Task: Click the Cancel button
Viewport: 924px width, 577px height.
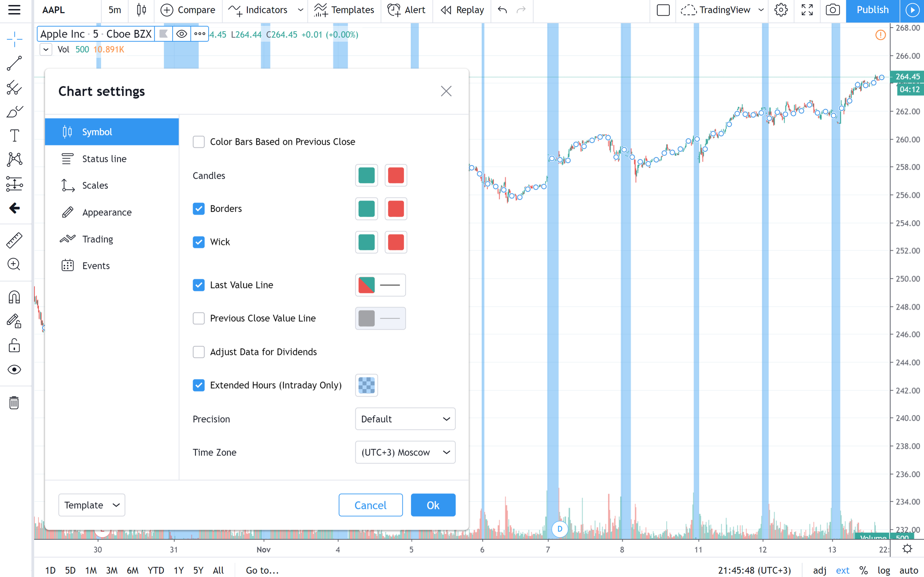Action: pos(370,505)
